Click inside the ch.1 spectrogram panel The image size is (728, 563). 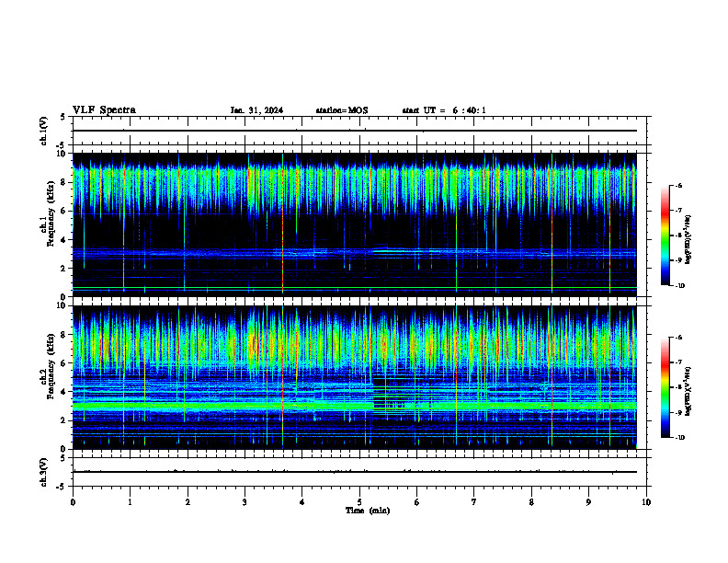click(x=355, y=224)
